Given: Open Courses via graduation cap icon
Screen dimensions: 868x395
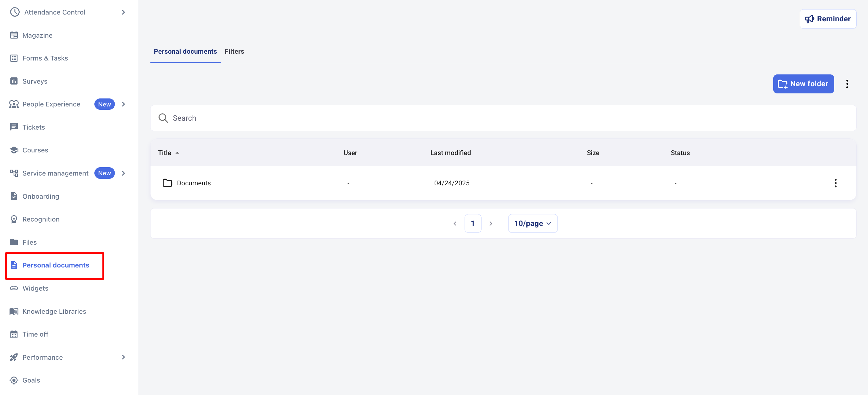Looking at the screenshot, I should [x=14, y=150].
